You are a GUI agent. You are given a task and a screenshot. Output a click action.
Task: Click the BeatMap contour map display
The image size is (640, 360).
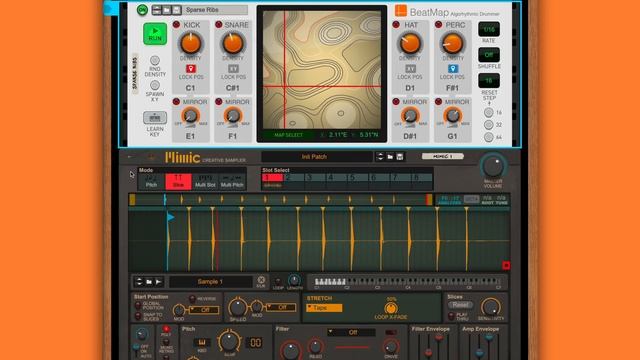point(322,69)
